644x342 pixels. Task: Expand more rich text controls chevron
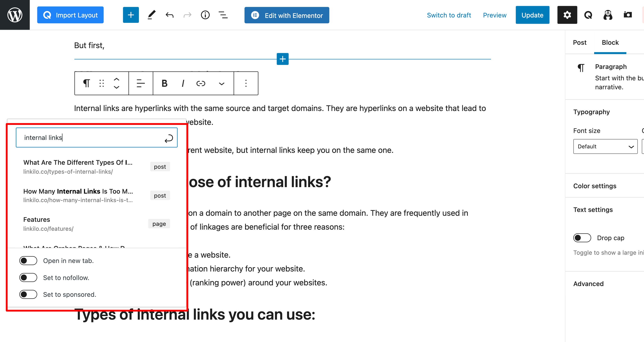(x=222, y=83)
